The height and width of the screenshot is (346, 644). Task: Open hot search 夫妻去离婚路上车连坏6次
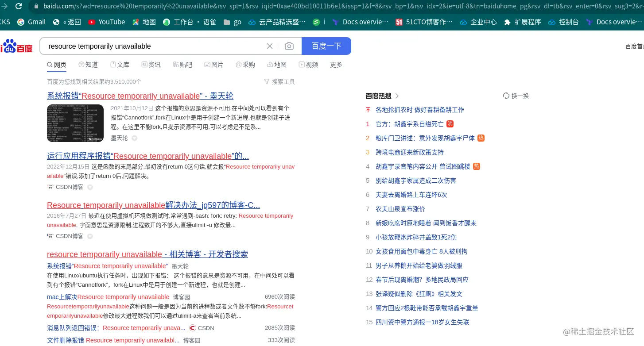click(411, 195)
